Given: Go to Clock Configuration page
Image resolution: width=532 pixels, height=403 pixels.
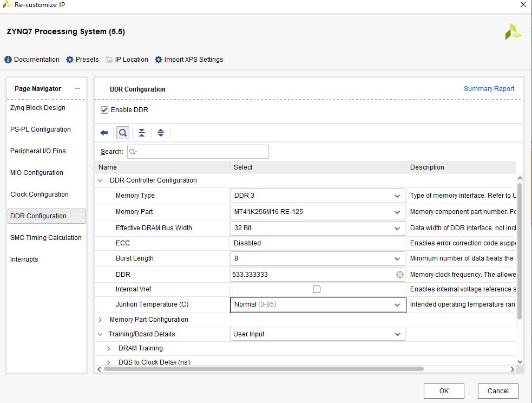Looking at the screenshot, I should [x=40, y=194].
